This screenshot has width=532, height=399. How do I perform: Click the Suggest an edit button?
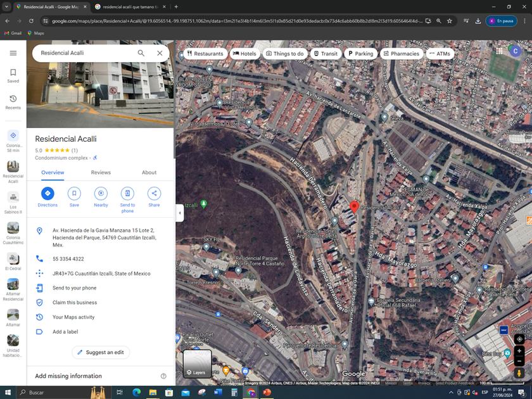tap(101, 352)
